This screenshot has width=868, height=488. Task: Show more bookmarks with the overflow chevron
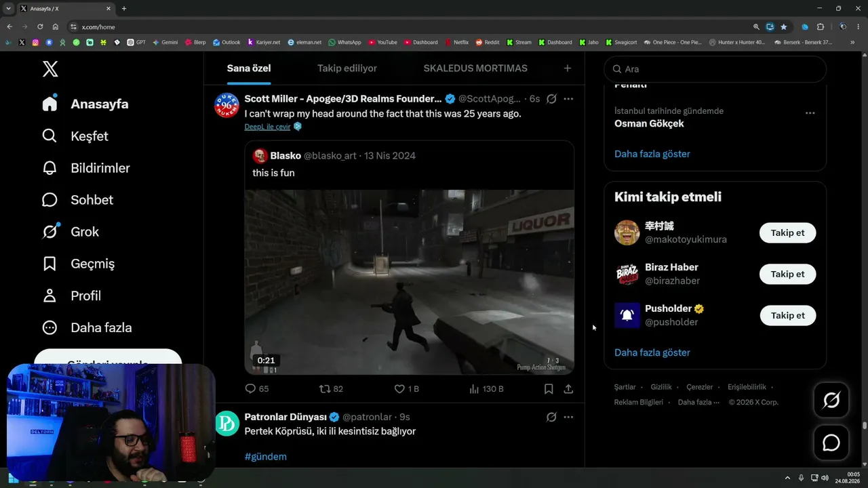[x=854, y=42]
